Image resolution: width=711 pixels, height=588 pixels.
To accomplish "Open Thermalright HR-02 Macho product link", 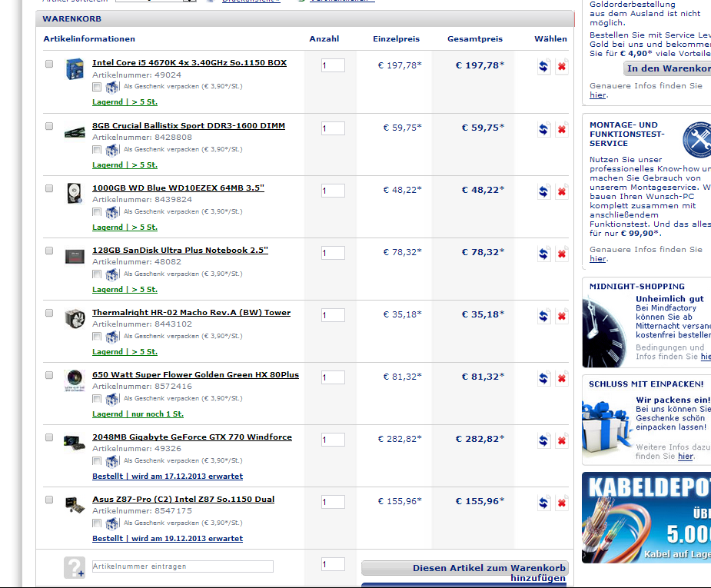I will coord(191,312).
